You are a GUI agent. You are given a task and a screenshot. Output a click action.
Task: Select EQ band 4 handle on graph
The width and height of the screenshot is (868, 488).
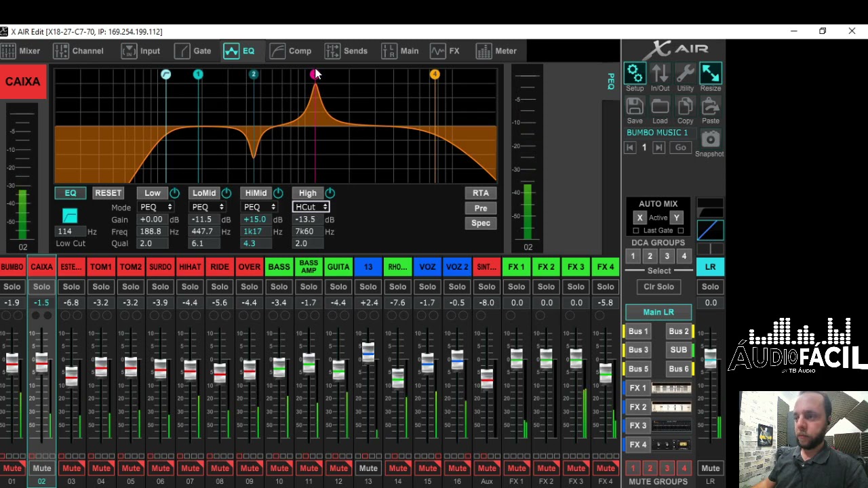click(x=435, y=74)
